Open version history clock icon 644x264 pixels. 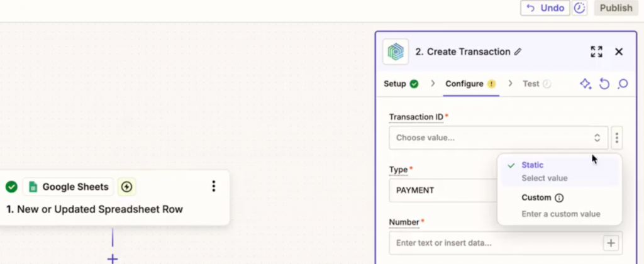579,8
